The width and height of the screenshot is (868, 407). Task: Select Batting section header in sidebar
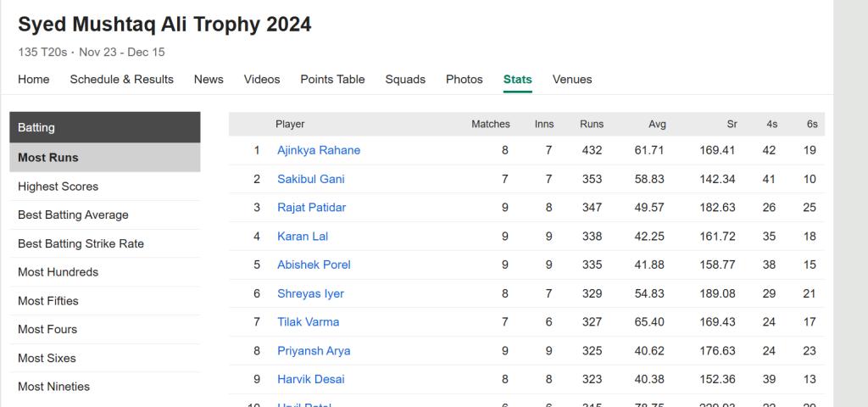point(104,127)
